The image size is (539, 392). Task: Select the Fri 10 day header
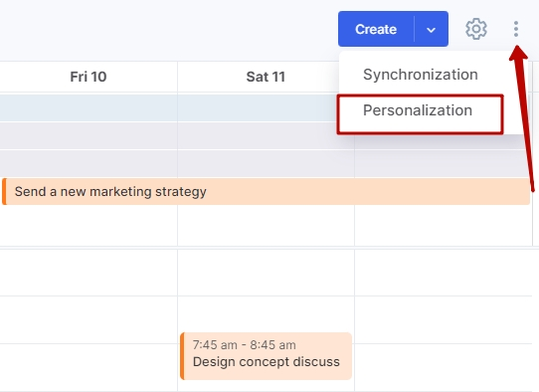[89, 77]
